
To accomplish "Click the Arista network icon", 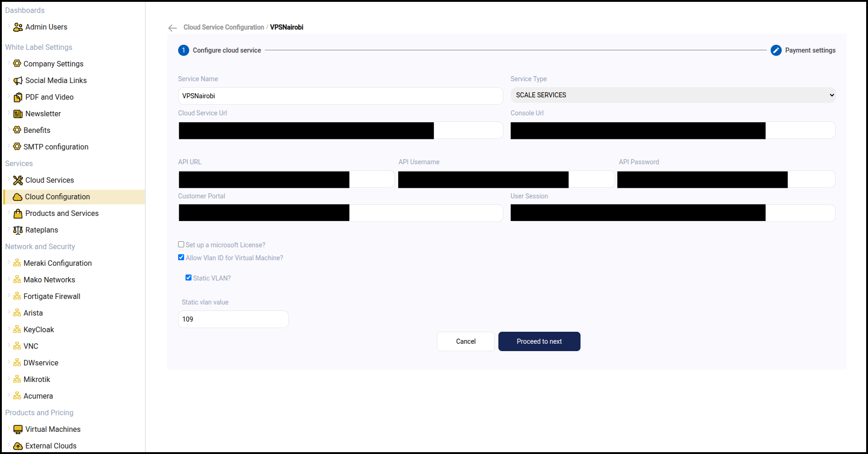I will (x=17, y=313).
